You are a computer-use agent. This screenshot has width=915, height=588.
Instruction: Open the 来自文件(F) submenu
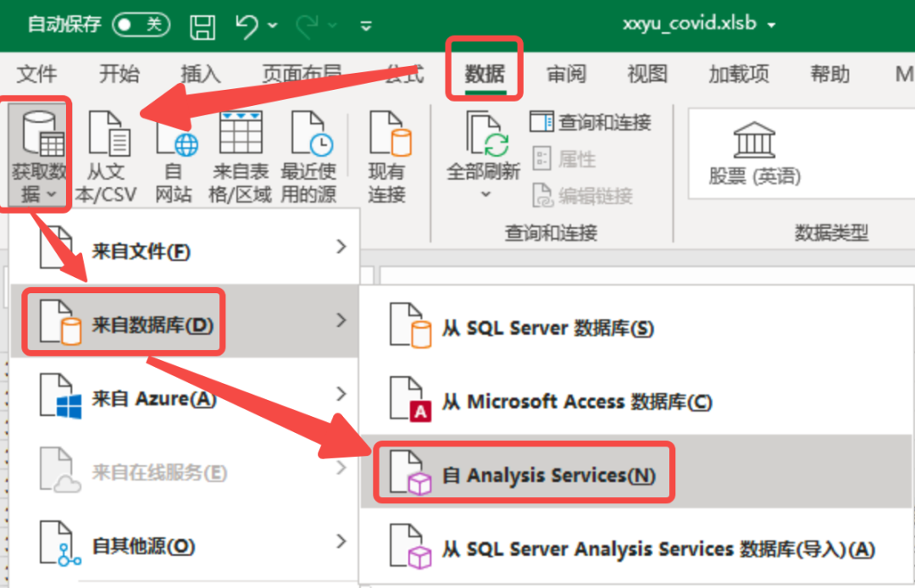click(185, 248)
